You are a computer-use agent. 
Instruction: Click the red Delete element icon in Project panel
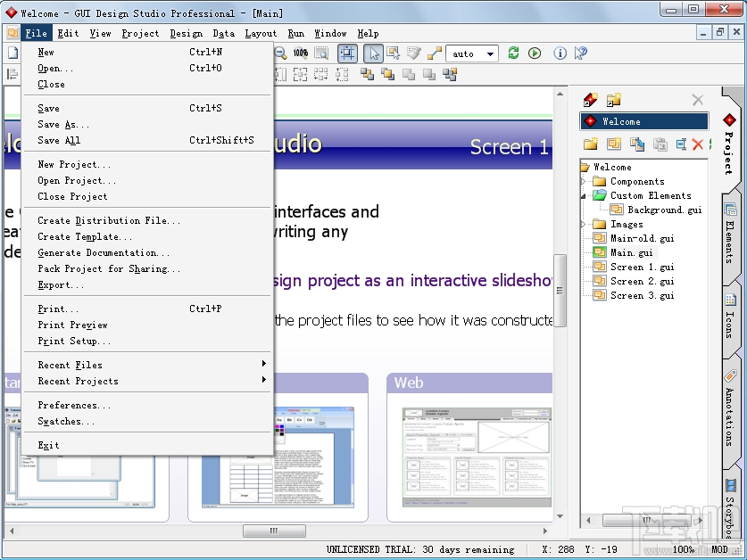click(697, 144)
